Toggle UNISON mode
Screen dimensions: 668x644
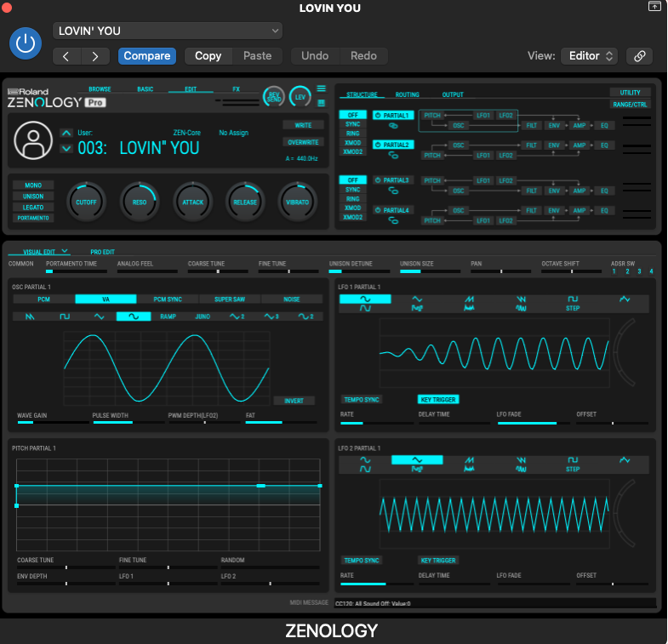pyautogui.click(x=33, y=197)
